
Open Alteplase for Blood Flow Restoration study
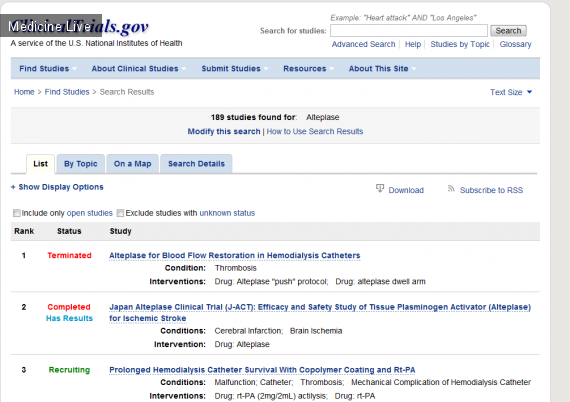[235, 256]
